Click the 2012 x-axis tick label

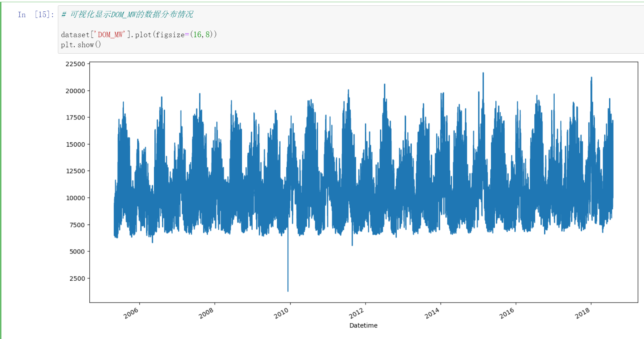tap(356, 314)
